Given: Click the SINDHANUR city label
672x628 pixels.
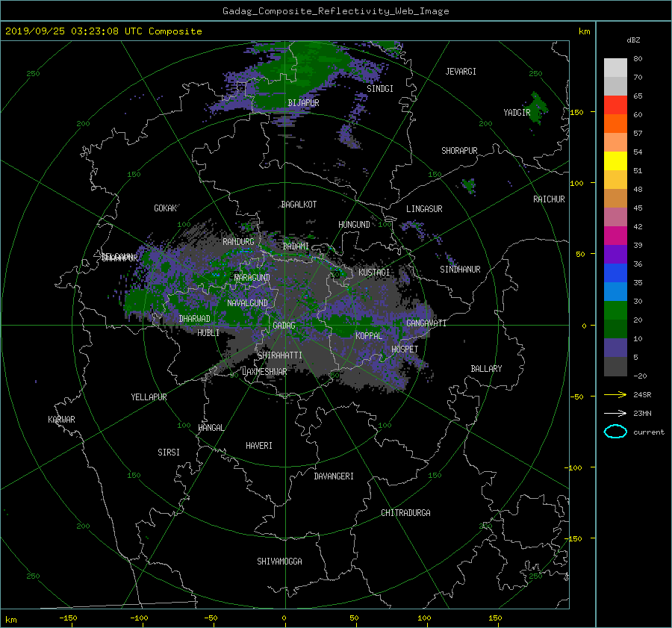Looking at the screenshot, I should 460,270.
